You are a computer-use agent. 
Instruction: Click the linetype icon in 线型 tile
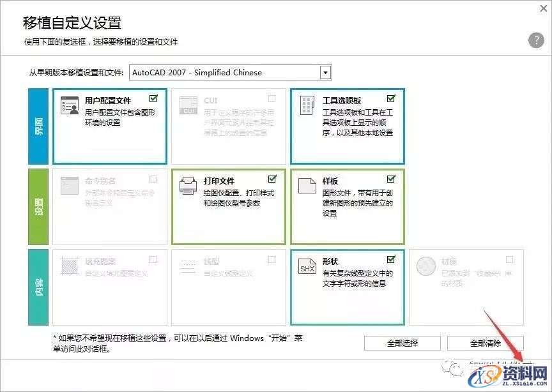point(188,266)
